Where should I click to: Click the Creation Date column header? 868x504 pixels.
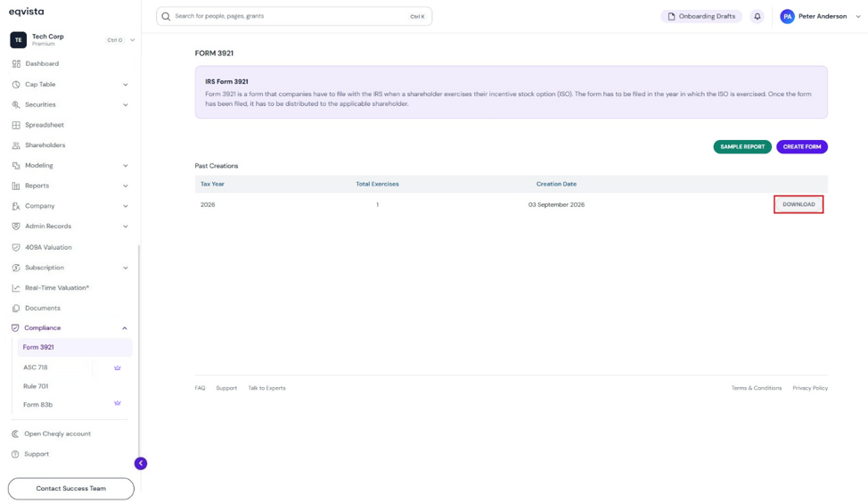[x=556, y=184]
